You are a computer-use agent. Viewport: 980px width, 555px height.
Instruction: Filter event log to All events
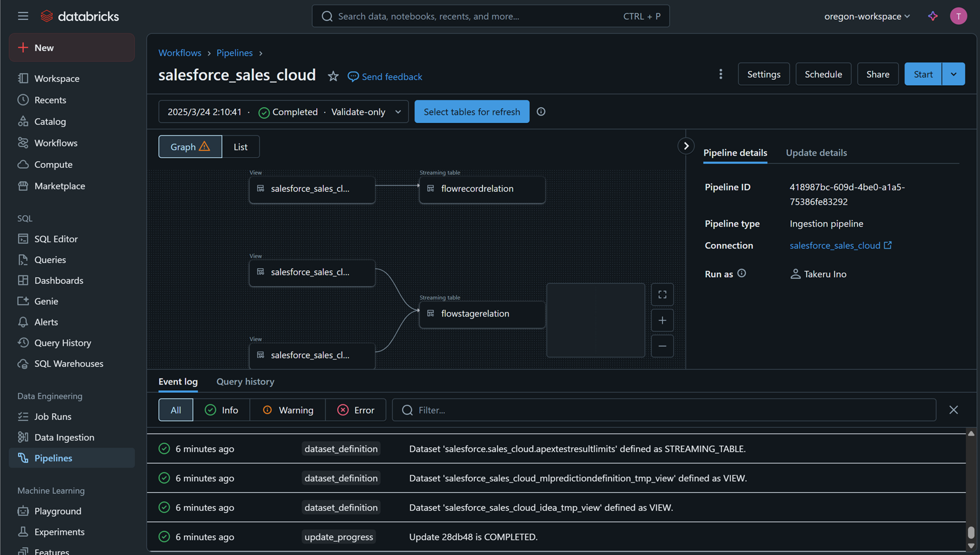175,410
